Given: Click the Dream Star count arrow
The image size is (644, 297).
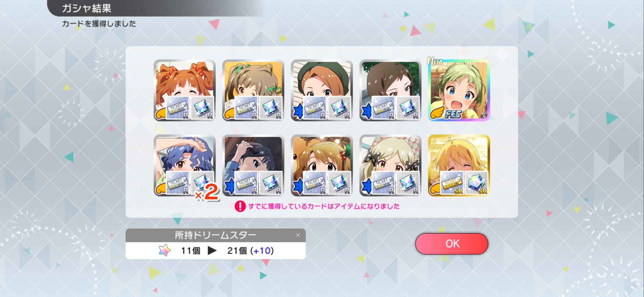Looking at the screenshot, I should click(212, 251).
